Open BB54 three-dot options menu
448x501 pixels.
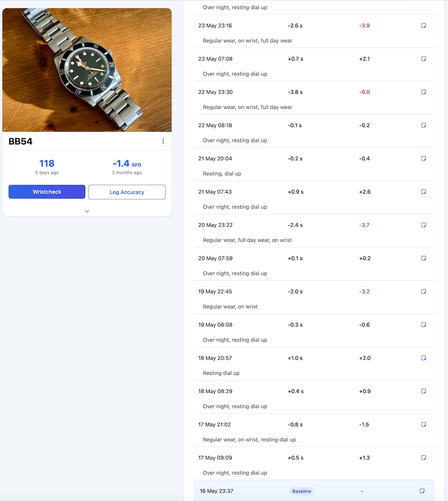tap(163, 141)
